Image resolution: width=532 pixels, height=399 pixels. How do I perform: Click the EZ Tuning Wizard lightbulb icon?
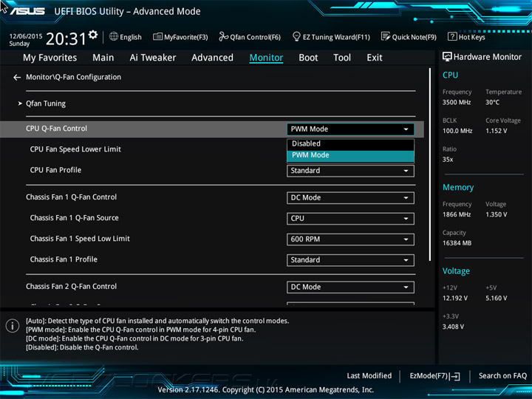(x=296, y=36)
